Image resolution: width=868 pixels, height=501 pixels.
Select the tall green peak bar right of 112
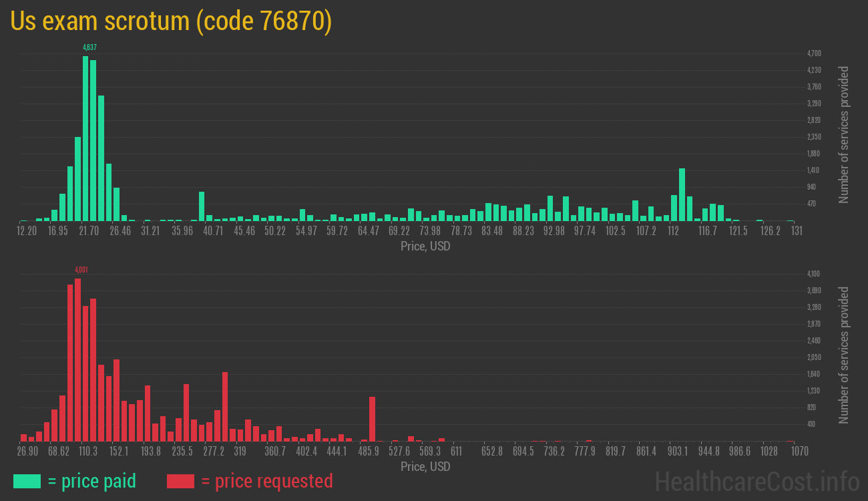(x=682, y=194)
